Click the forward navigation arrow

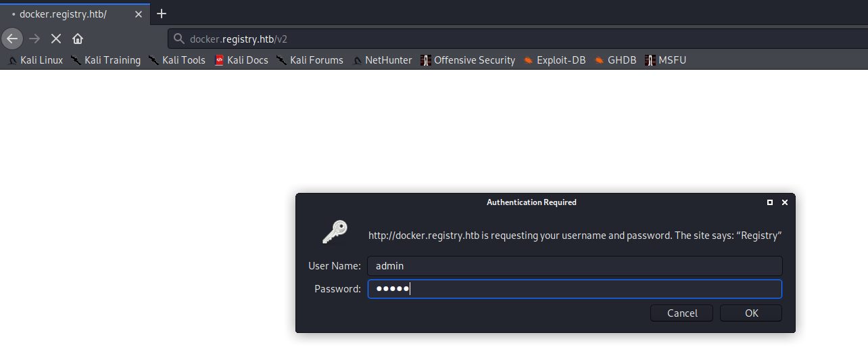pyautogui.click(x=34, y=39)
